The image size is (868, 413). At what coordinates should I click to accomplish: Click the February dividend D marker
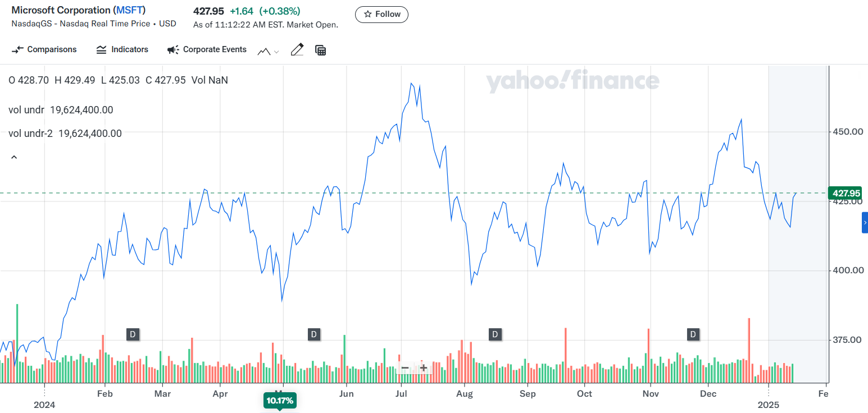[133, 334]
